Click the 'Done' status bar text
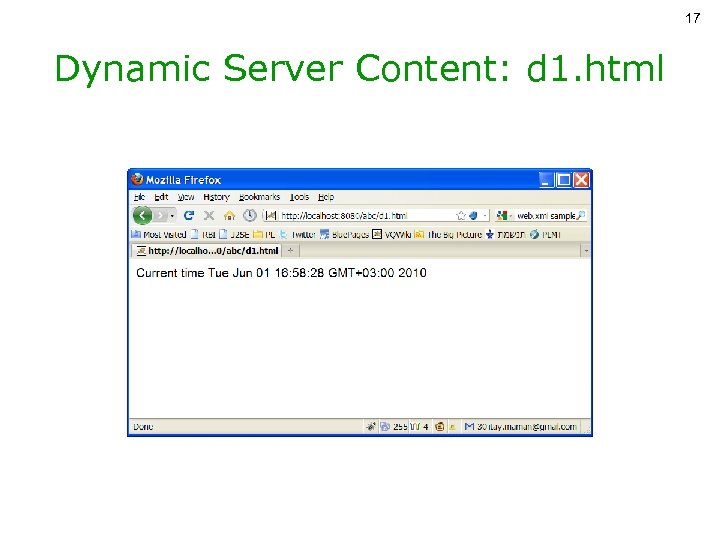This screenshot has height=540, width=720. pyautogui.click(x=143, y=427)
